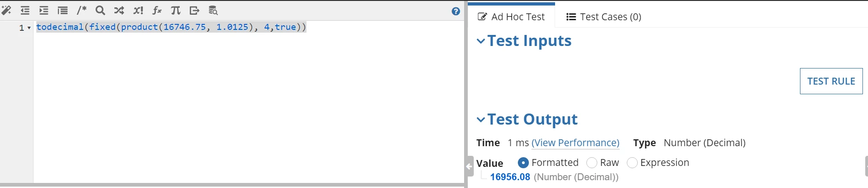The height and width of the screenshot is (188, 868).
Task: Toggle comment with the /* icon
Action: tap(81, 10)
